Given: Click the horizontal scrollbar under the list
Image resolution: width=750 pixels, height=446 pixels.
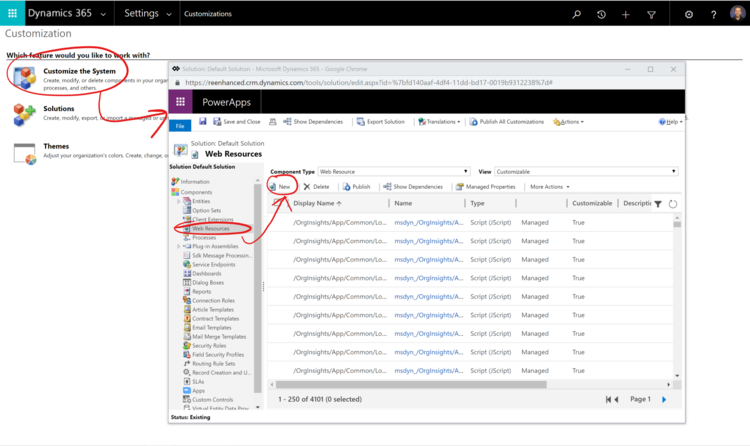Looking at the screenshot, I should point(411,384).
